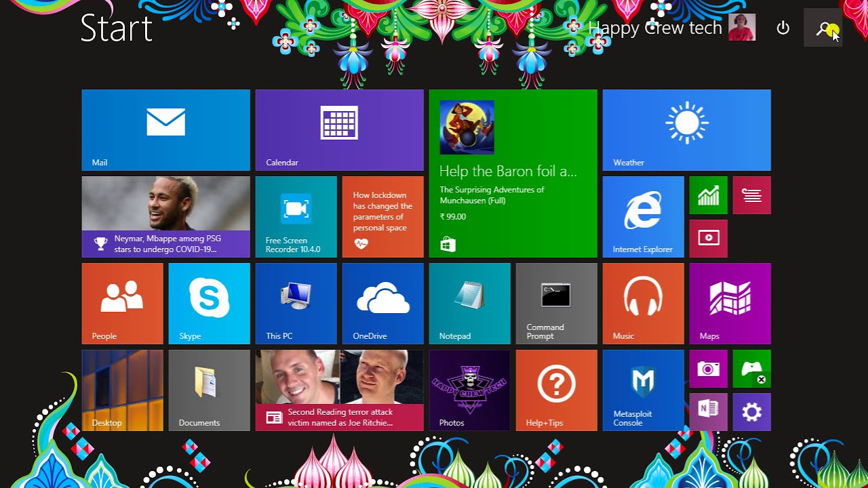868x488 pixels.
Task: Click the "₹ 99.00" price text
Action: tap(453, 217)
